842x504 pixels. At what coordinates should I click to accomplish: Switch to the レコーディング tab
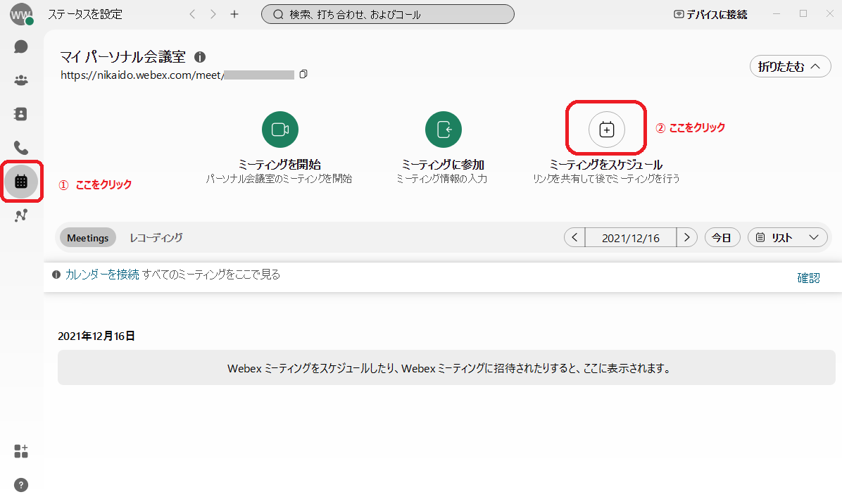coord(156,238)
